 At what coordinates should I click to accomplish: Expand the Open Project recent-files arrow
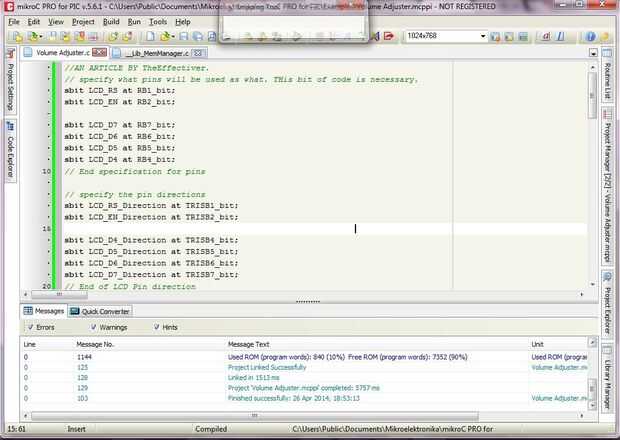coord(41,37)
